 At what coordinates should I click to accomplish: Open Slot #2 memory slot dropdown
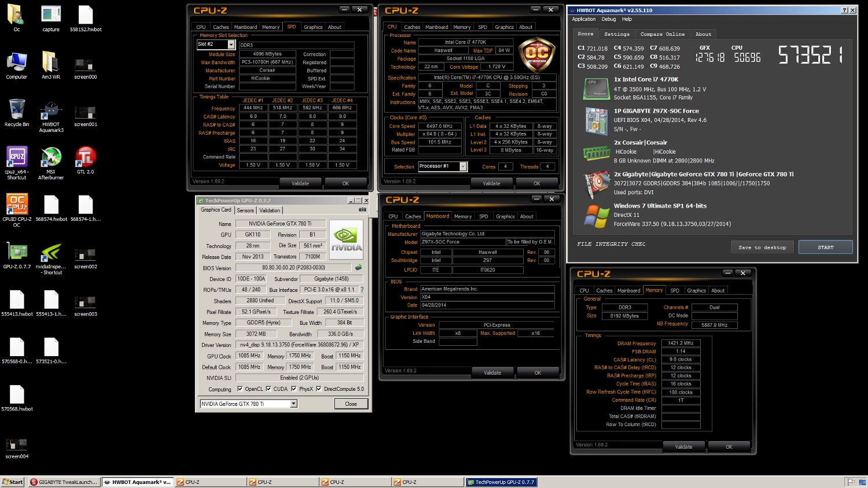click(x=231, y=45)
